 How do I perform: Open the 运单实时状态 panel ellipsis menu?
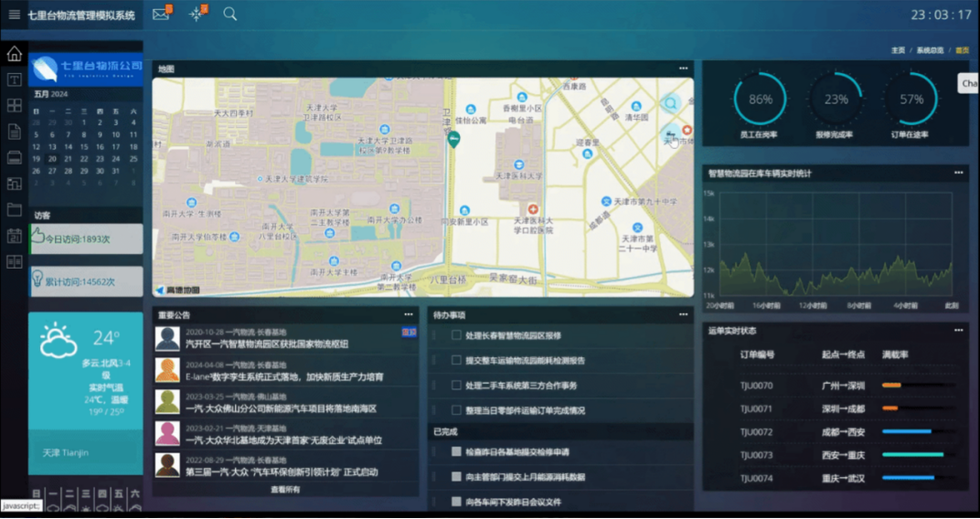(958, 330)
